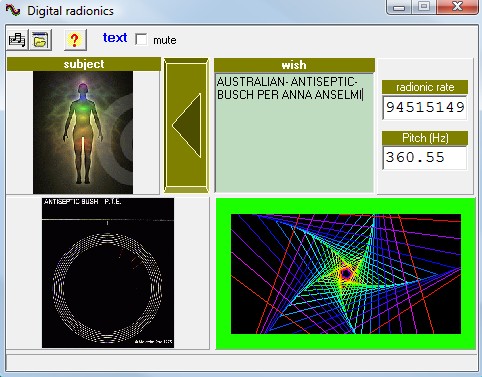The width and height of the screenshot is (482, 377).
Task: Select the chakra body subject image
Action: [x=83, y=132]
